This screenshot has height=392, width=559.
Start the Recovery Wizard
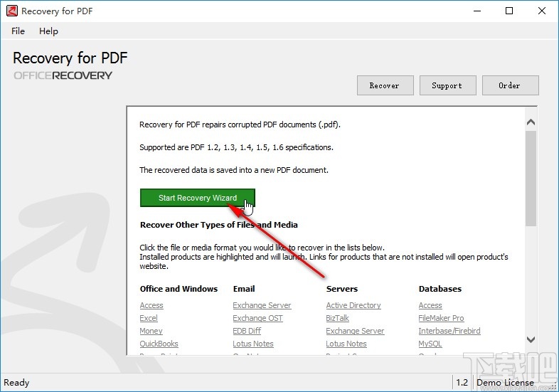(x=198, y=198)
